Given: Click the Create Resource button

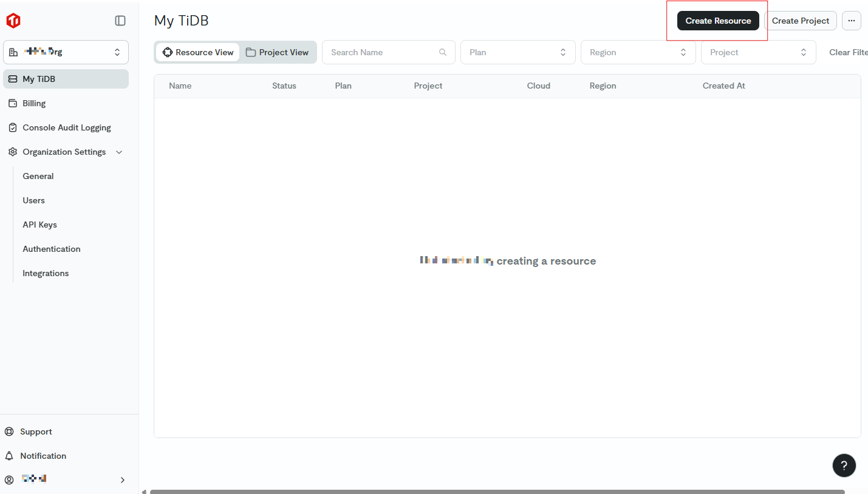Looking at the screenshot, I should pyautogui.click(x=718, y=21).
